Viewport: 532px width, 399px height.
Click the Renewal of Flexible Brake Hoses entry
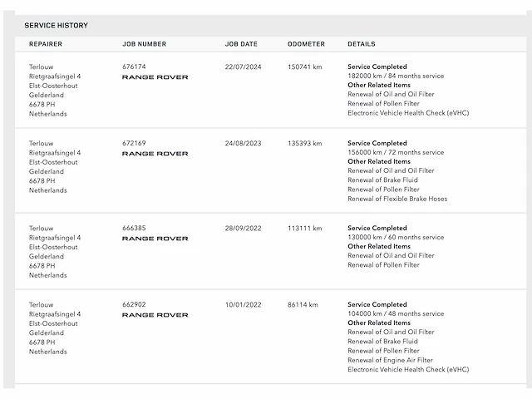coord(397,199)
